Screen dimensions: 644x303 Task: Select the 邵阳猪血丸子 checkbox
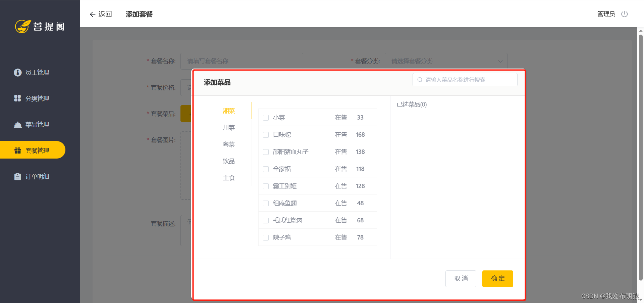tap(266, 152)
